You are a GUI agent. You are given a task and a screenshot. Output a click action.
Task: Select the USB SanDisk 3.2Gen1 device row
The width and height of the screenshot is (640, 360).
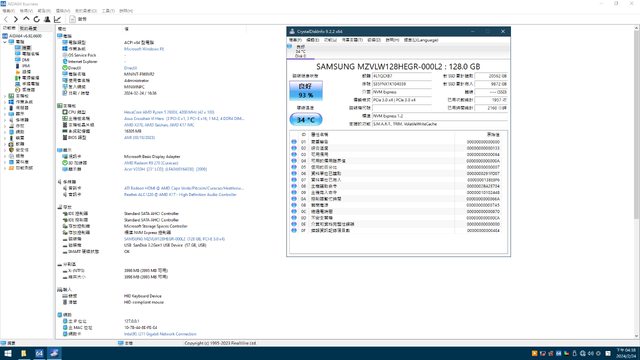[x=165, y=245]
